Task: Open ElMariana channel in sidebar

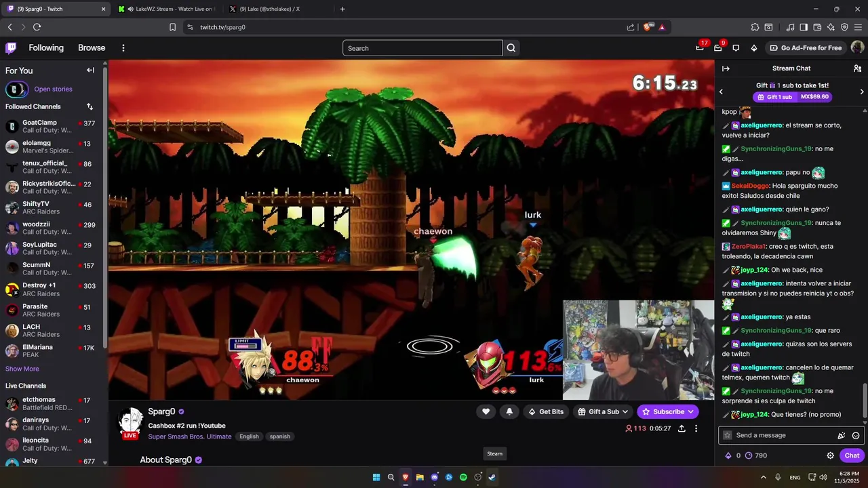Action: [x=52, y=350]
